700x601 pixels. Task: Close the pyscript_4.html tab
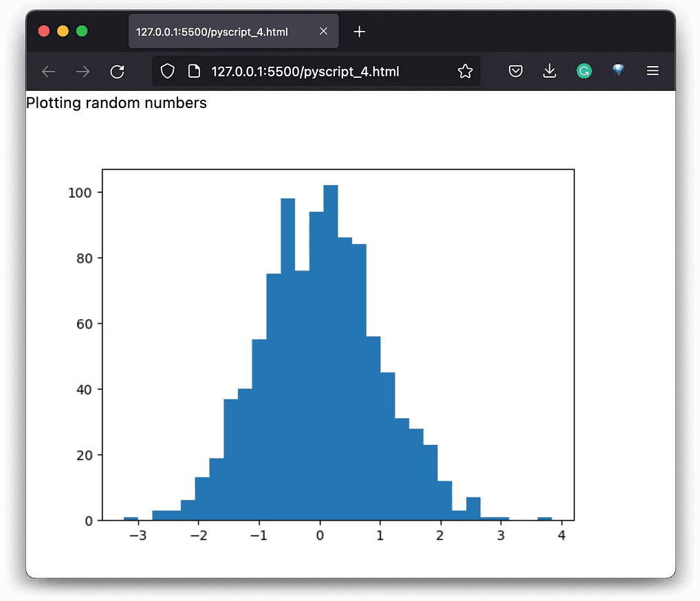[x=324, y=31]
